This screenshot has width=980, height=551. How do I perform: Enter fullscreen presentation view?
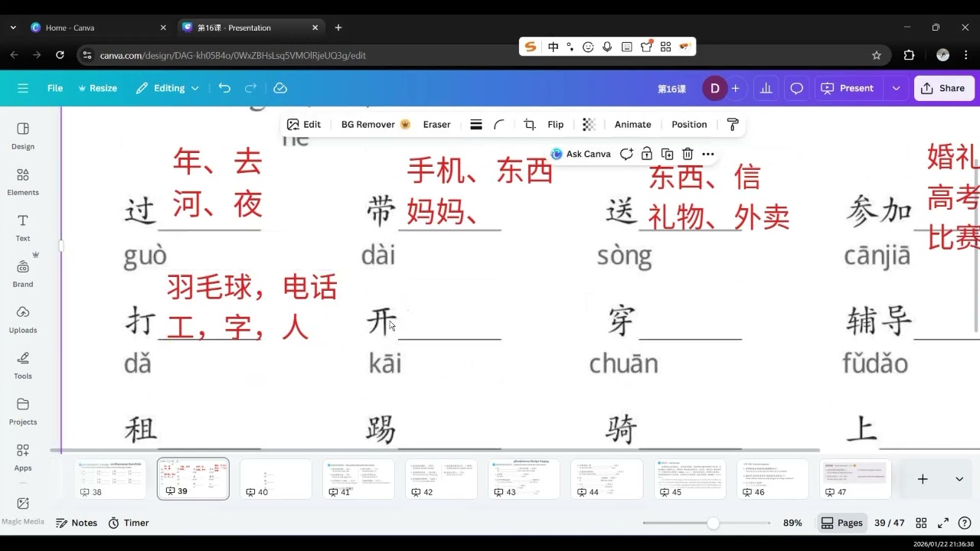coord(943,523)
